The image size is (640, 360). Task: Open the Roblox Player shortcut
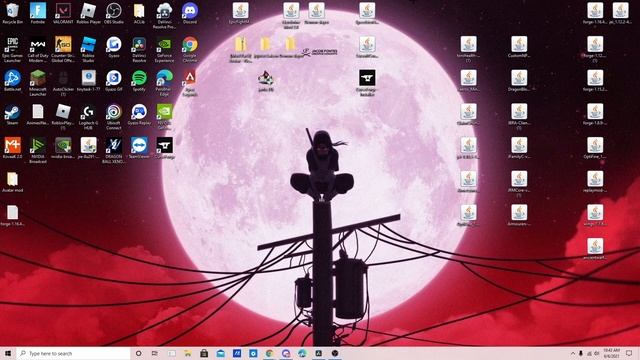tap(88, 13)
